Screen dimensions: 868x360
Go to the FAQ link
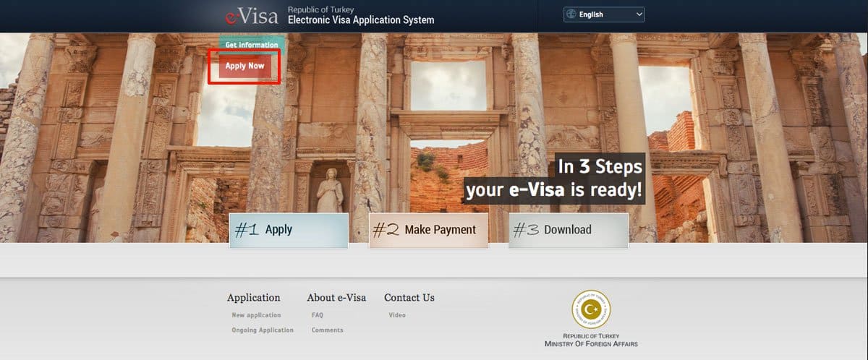(318, 315)
